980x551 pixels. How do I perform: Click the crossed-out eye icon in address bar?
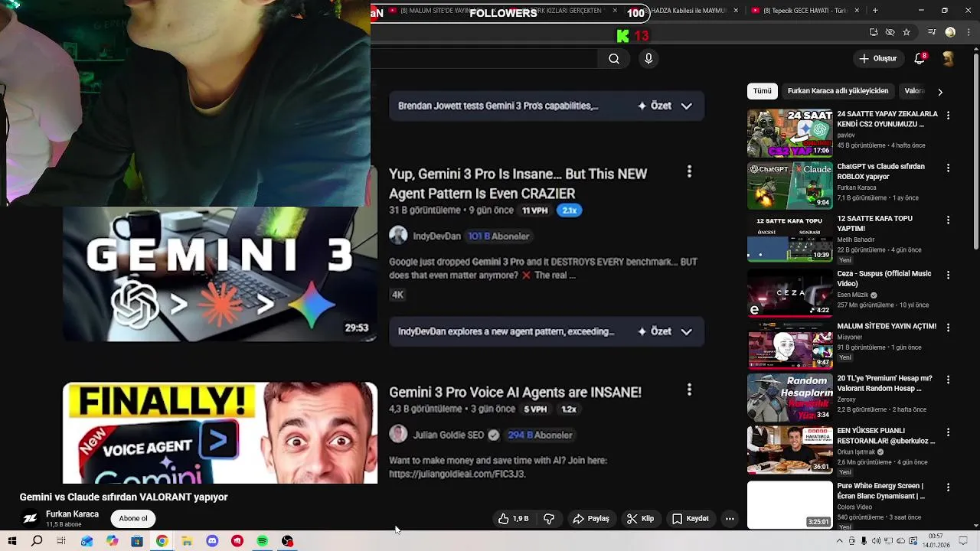[x=890, y=32]
